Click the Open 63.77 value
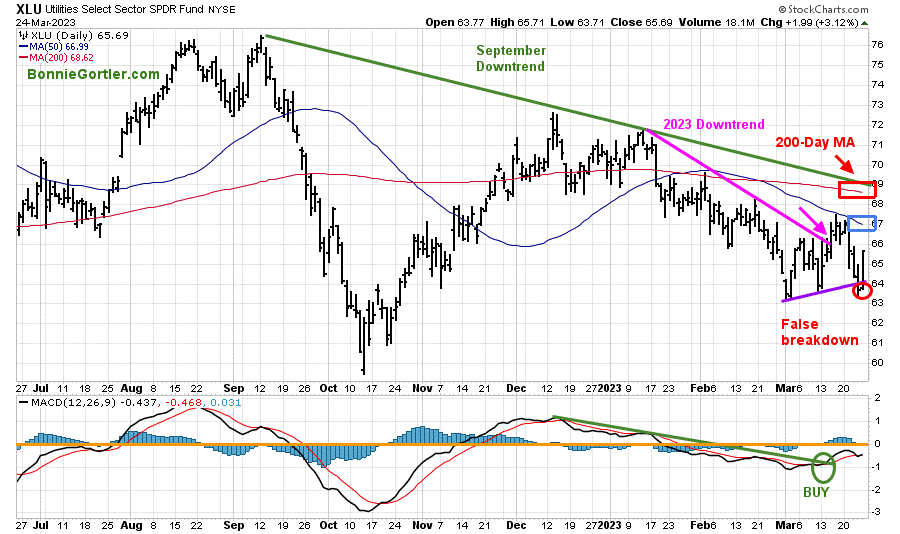Viewport: 900px width, 534px height. [456, 22]
